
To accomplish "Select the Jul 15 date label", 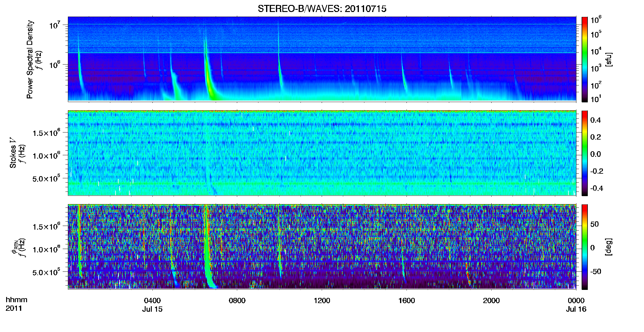I will coord(152,309).
